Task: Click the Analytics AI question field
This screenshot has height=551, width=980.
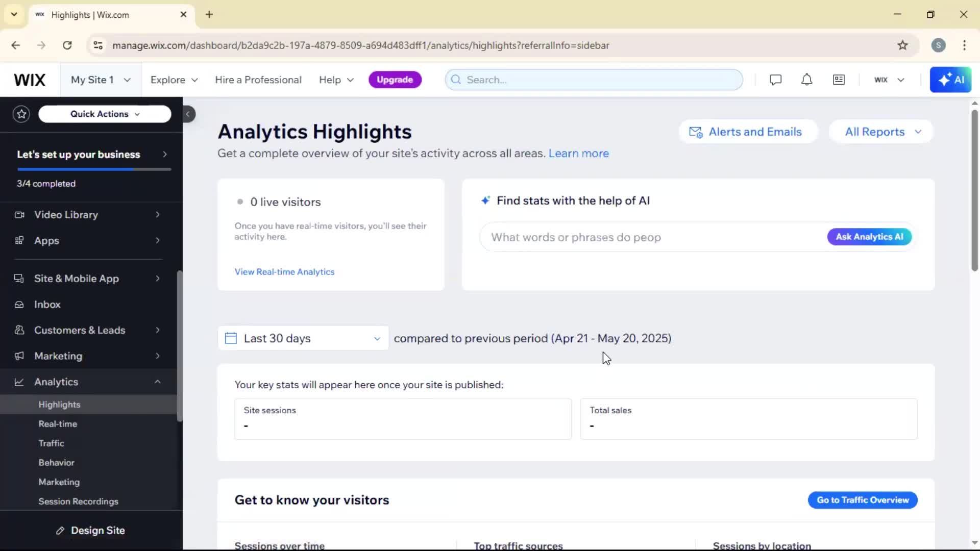Action: point(653,237)
